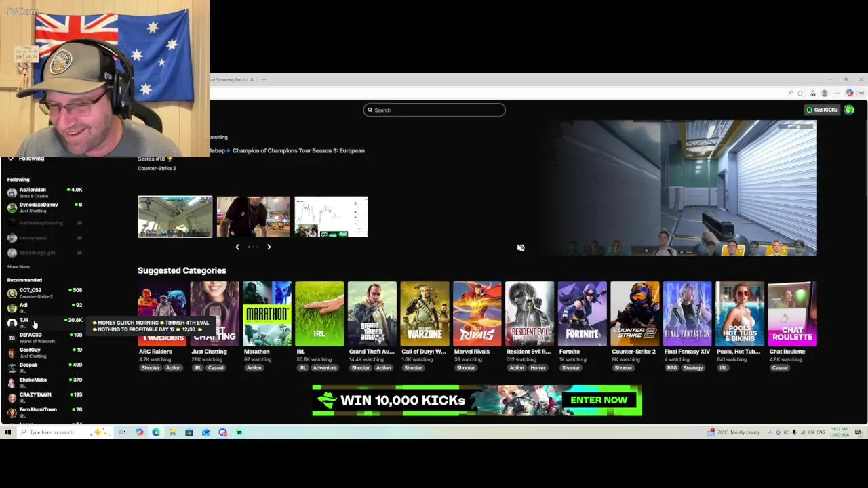Screen dimensions: 868x488
Task: Click the Copilot Chat icon in the browser toolbar
Action: [854, 93]
